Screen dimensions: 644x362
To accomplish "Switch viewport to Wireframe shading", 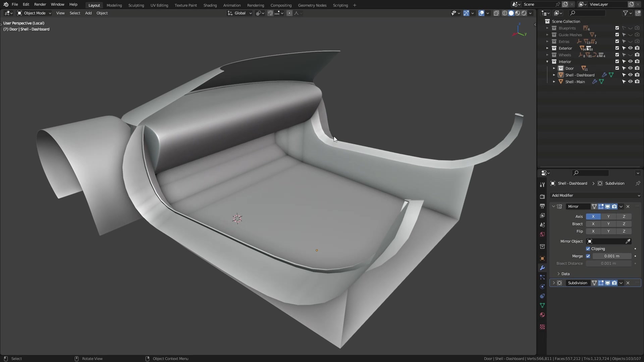I will pyautogui.click(x=504, y=13).
